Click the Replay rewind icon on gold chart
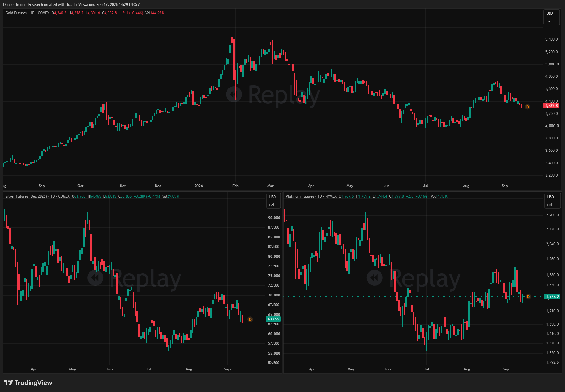Viewport: 565px width, 392px height. tap(234, 94)
